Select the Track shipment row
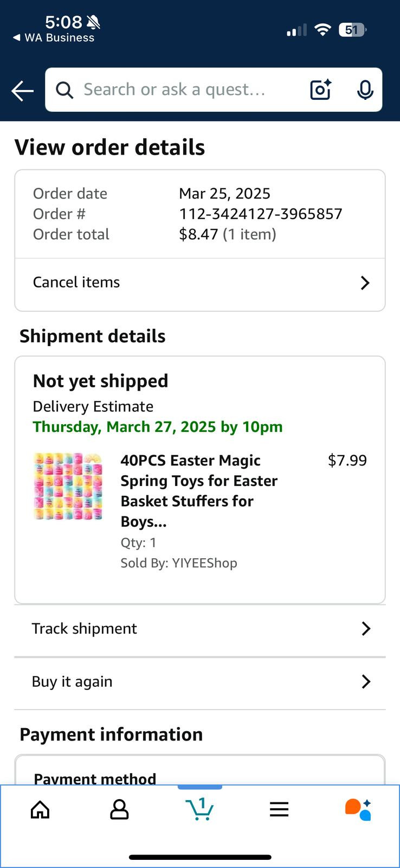Image resolution: width=400 pixels, height=868 pixels. [200, 629]
